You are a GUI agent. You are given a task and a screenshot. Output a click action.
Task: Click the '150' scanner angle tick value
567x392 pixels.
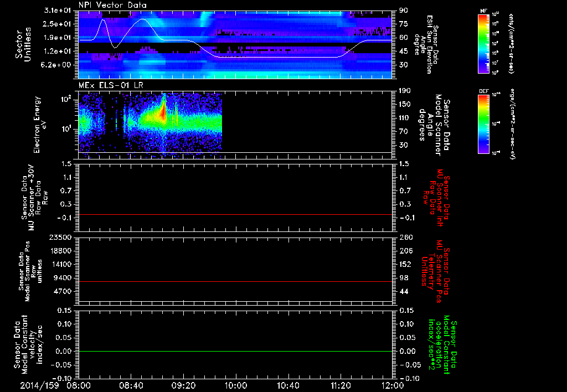[x=405, y=105]
